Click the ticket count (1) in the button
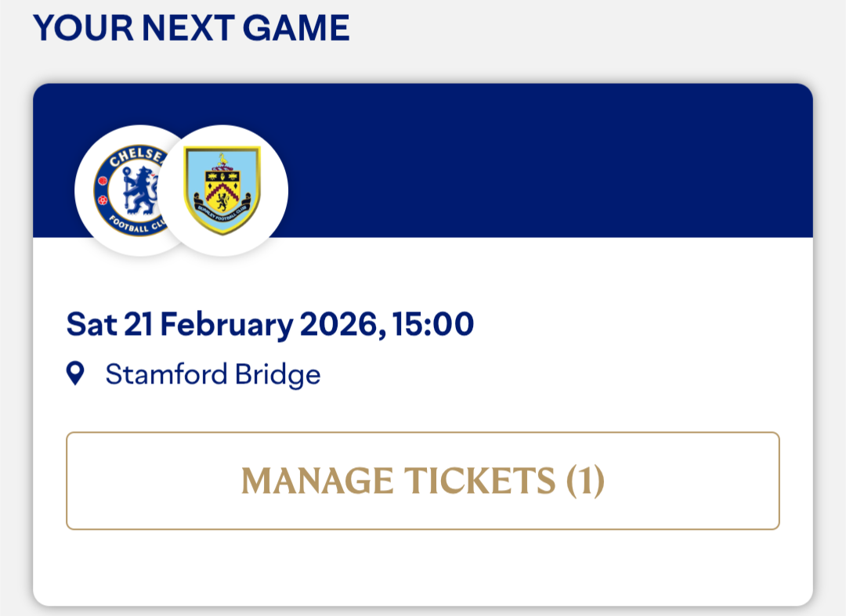Viewport: 846px width, 616px height. (585, 481)
